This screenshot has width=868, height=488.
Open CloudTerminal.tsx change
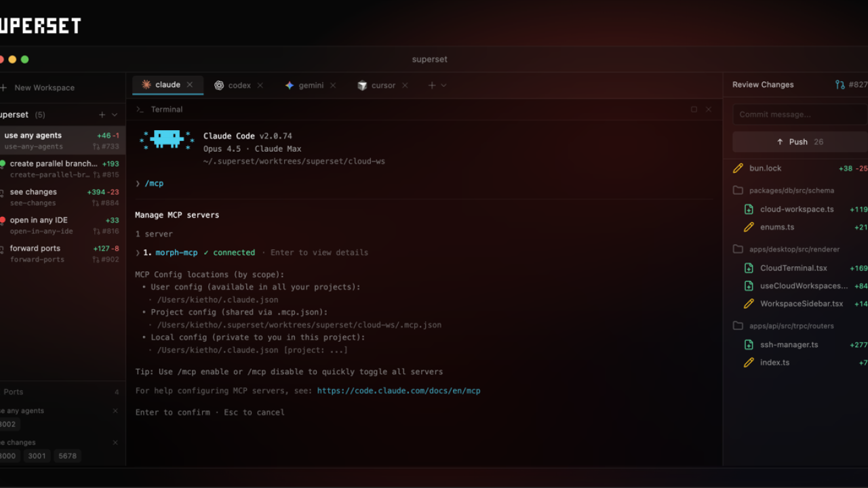tap(793, 268)
